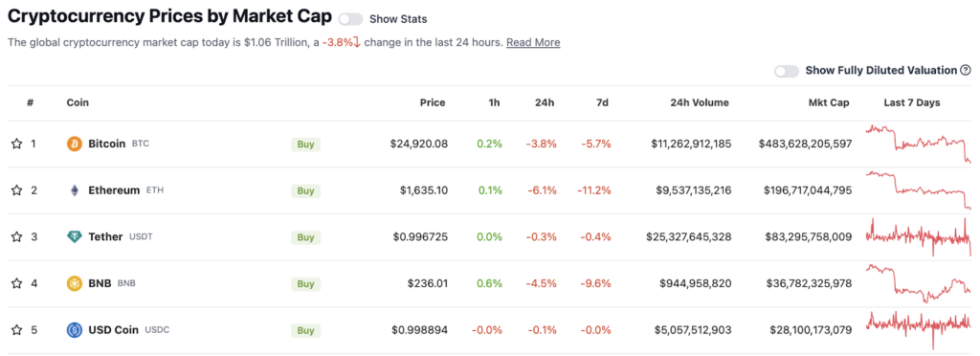Sort by 24h change column header
The image size is (980, 356).
[545, 103]
